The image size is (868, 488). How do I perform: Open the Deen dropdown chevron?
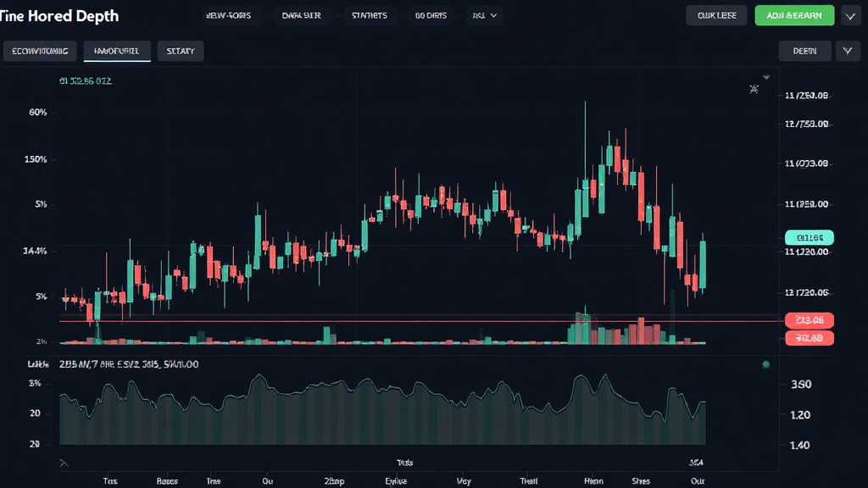click(x=847, y=51)
